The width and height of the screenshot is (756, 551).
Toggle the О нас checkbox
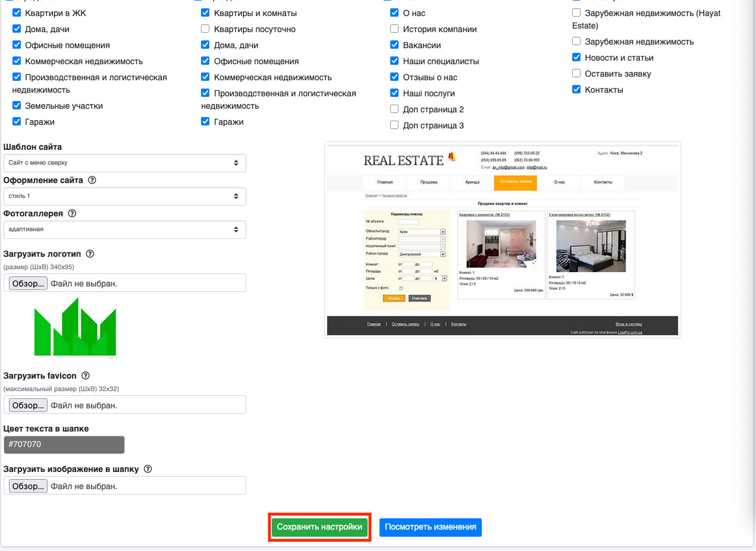pos(394,12)
